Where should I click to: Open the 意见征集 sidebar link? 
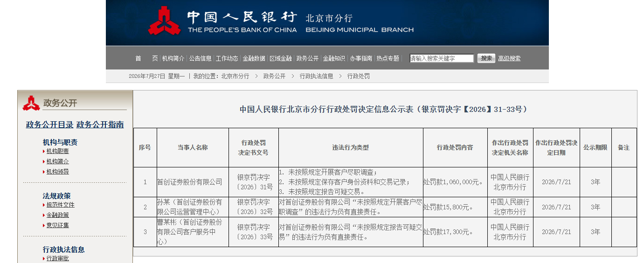[58, 225]
